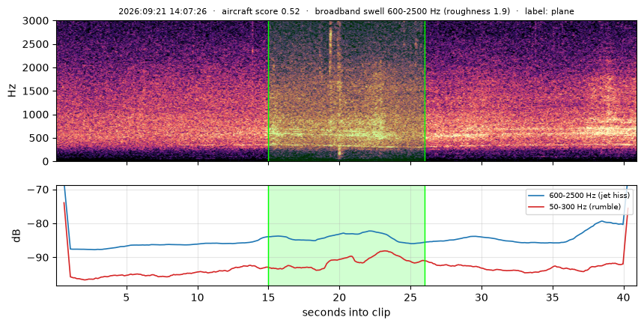Image resolution: width=644 pixels, height=326 pixels.
Task: Click the green end marker in dB plot
Action: pos(425,235)
